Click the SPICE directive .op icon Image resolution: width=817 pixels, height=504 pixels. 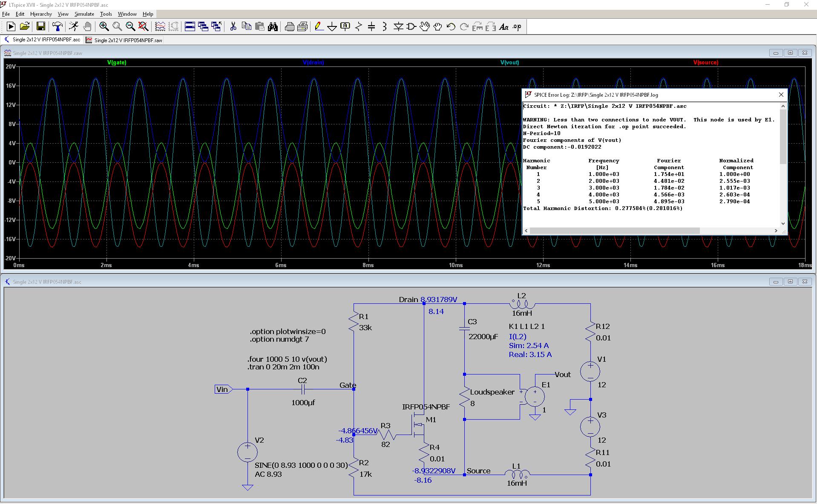pos(517,27)
